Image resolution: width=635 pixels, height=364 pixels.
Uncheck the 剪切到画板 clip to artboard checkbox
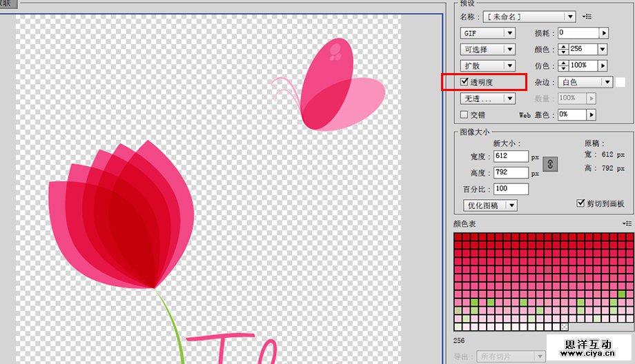[x=580, y=204]
